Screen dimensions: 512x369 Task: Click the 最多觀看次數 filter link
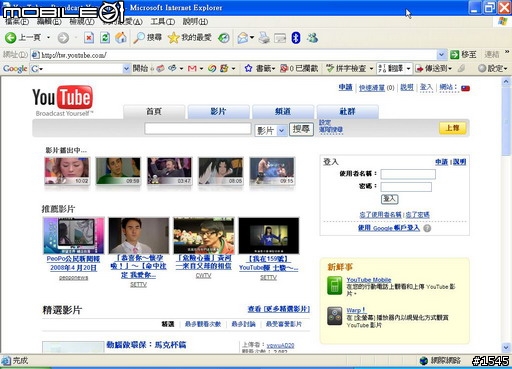(203, 324)
